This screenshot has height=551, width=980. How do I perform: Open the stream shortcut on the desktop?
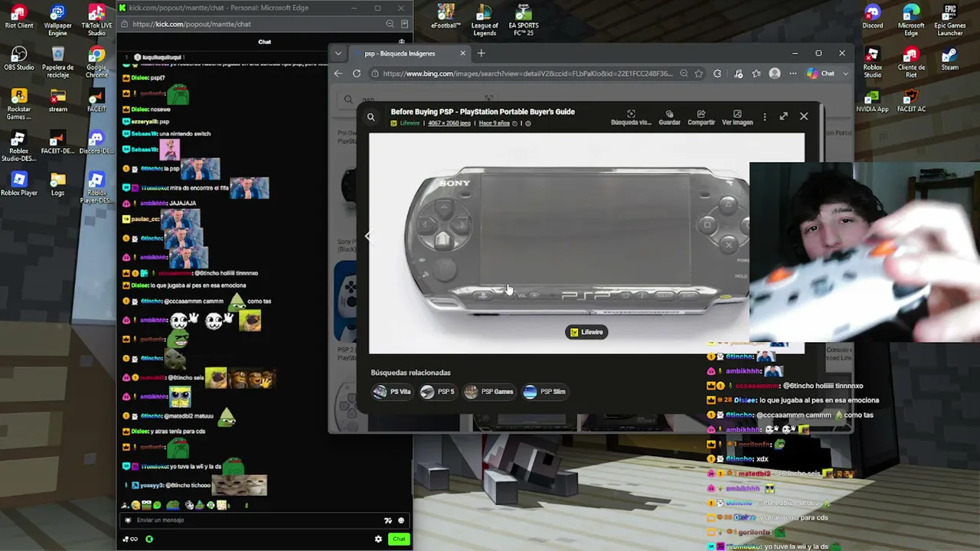57,101
